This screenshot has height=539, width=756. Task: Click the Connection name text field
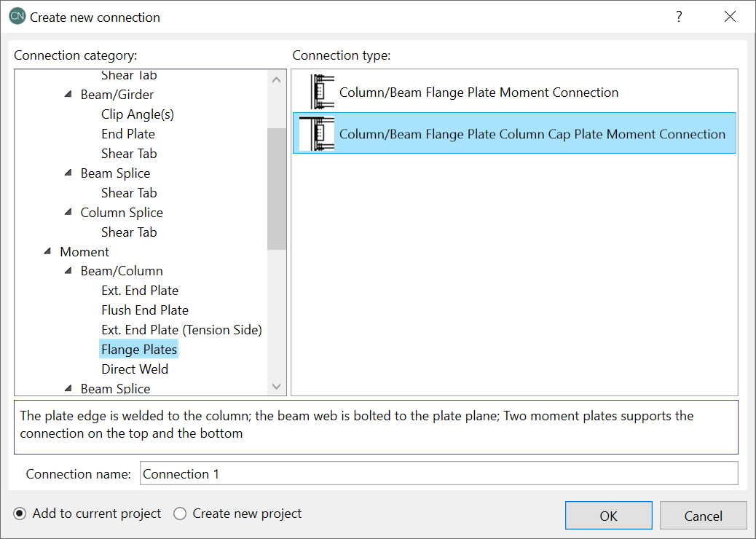(x=438, y=474)
